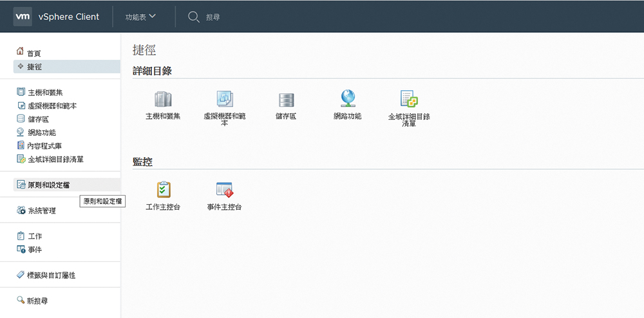This screenshot has width=644, height=318.
Task: Select 捷徑 in the sidebar
Action: click(x=67, y=66)
